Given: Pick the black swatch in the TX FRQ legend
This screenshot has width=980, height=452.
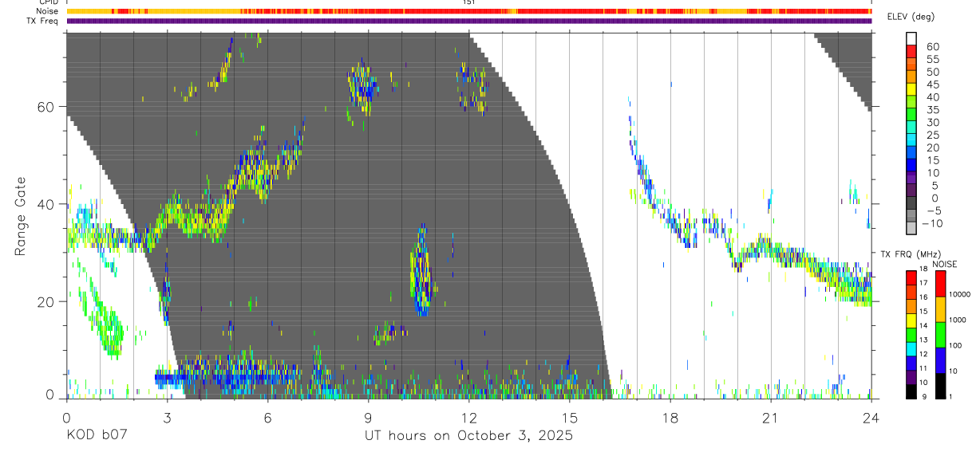Looking at the screenshot, I should 911,391.
